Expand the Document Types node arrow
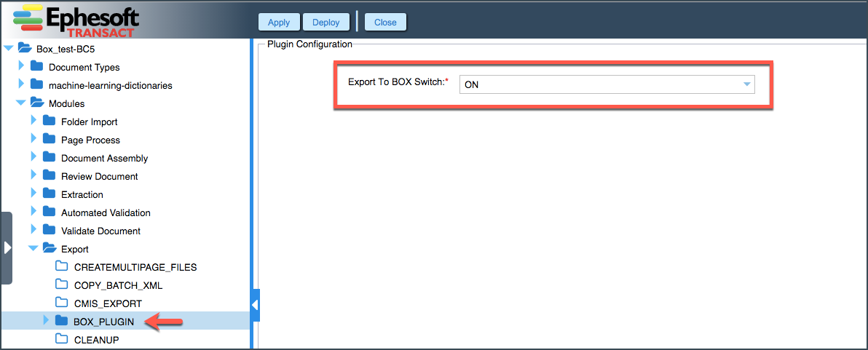Screen dimensions: 868x350 [21, 66]
